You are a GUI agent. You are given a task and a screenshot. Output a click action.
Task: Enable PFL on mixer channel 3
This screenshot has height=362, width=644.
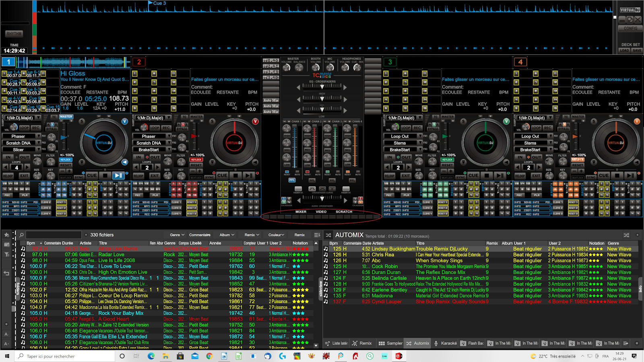point(332,180)
